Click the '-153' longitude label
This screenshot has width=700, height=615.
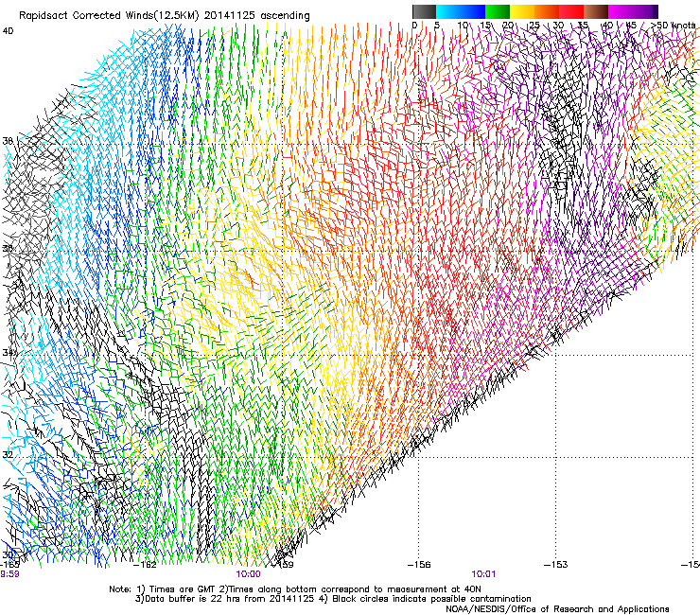coord(556,565)
